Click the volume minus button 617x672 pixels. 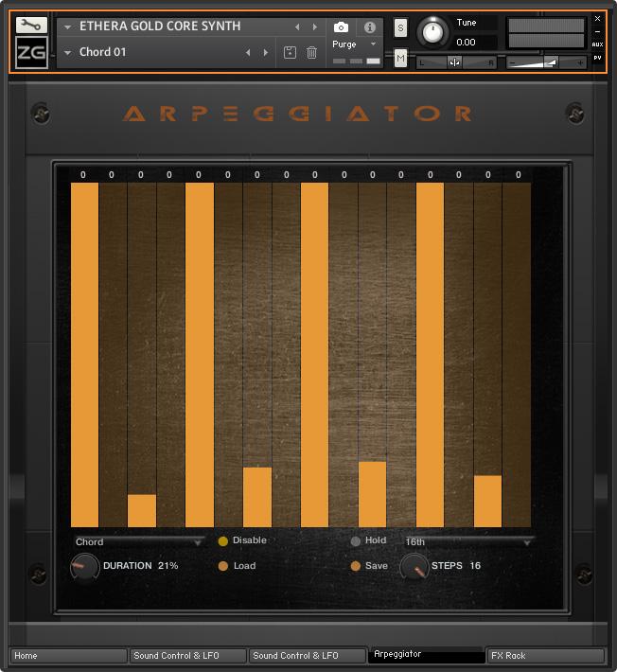pos(512,63)
